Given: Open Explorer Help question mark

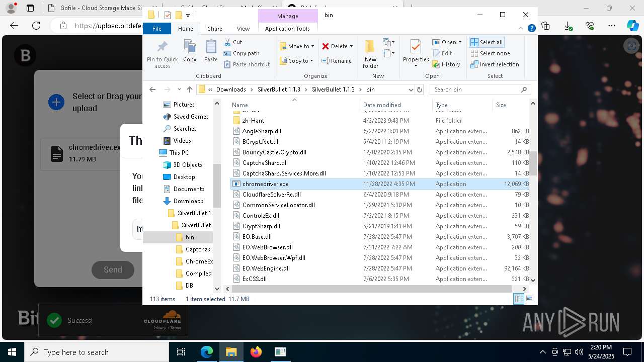Looking at the screenshot, I should click(531, 29).
